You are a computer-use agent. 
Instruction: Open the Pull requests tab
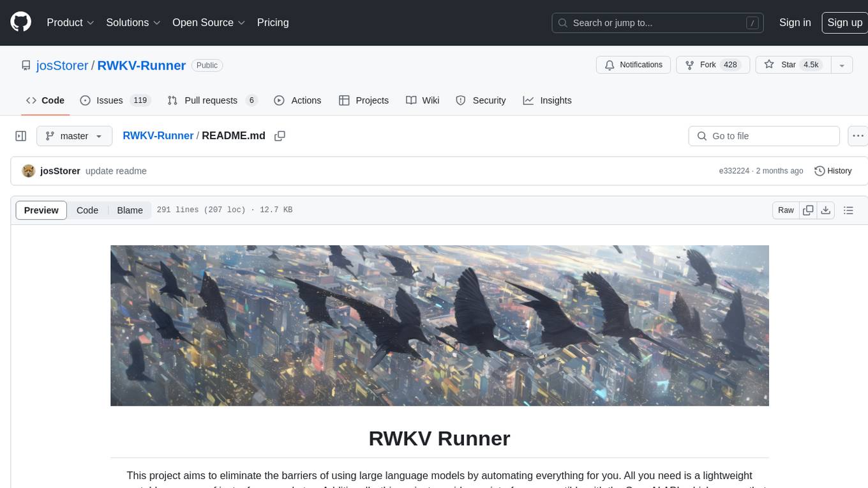(212, 100)
